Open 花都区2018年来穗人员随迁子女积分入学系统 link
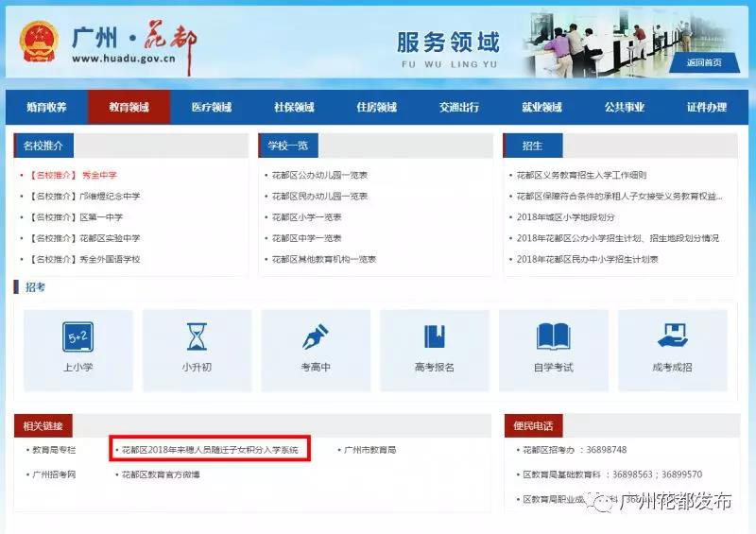 click(x=210, y=451)
